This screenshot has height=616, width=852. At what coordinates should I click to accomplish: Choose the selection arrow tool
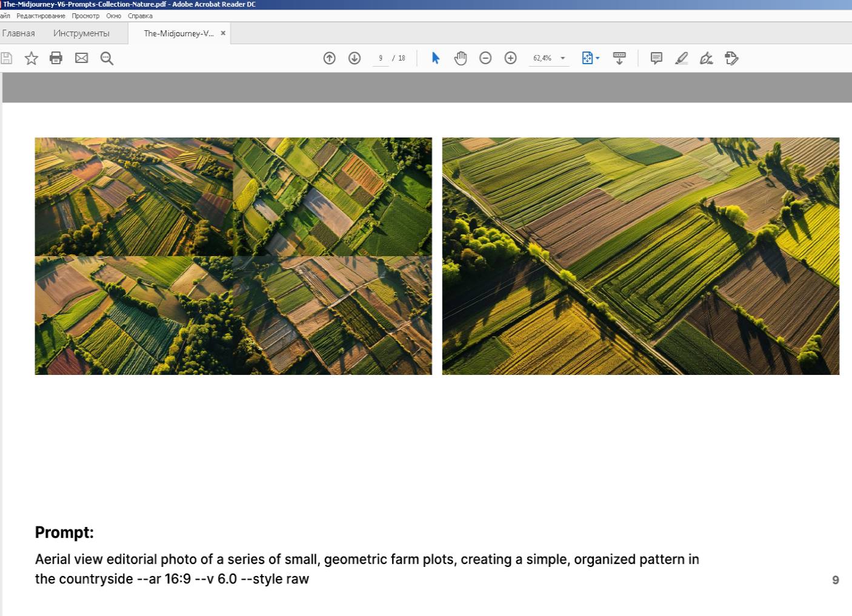435,58
